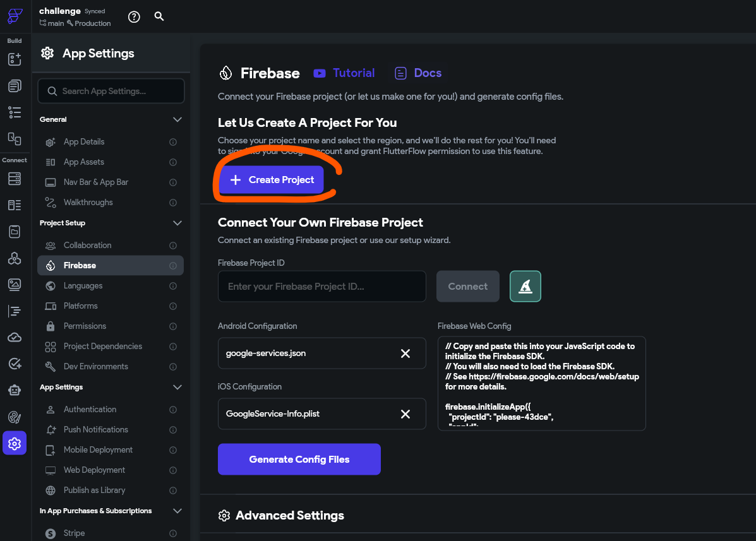Screen dimensions: 756x541
Task: Show info icon for App Details
Action: point(173,142)
